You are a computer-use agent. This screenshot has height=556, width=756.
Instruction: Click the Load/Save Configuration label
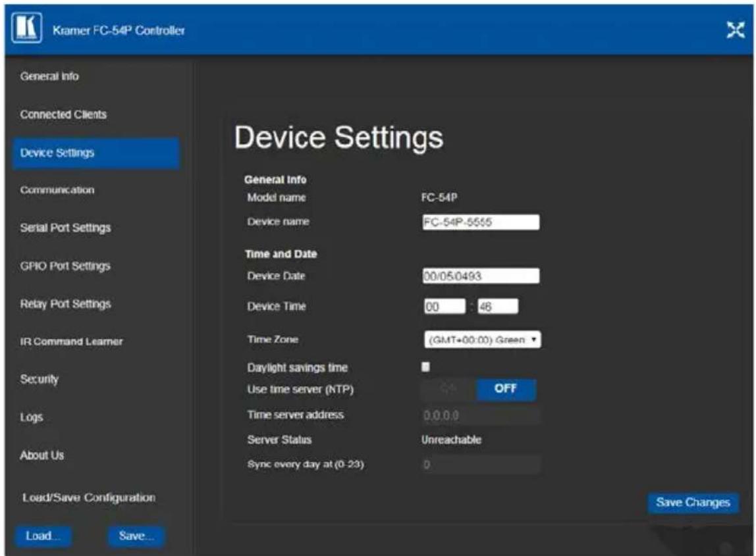89,497
